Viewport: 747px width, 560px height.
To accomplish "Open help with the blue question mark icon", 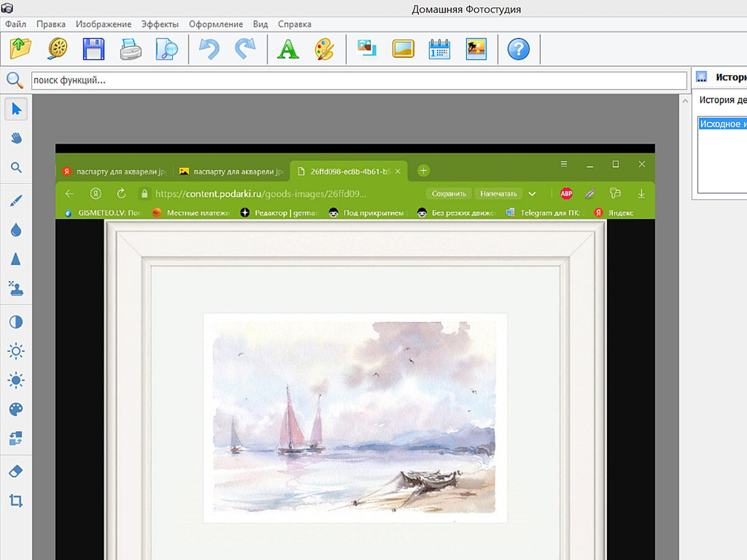I will (x=519, y=49).
